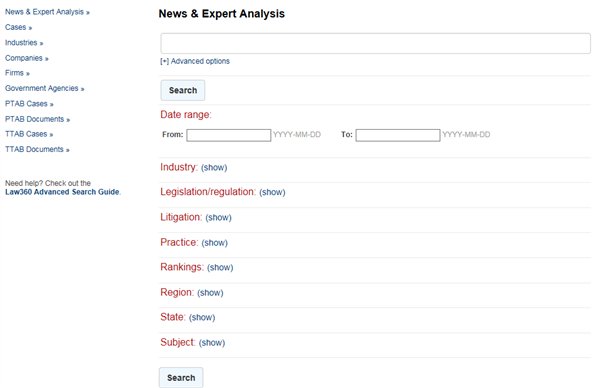Expand the Rankings filter
The image size is (600, 388).
pyautogui.click(x=220, y=267)
